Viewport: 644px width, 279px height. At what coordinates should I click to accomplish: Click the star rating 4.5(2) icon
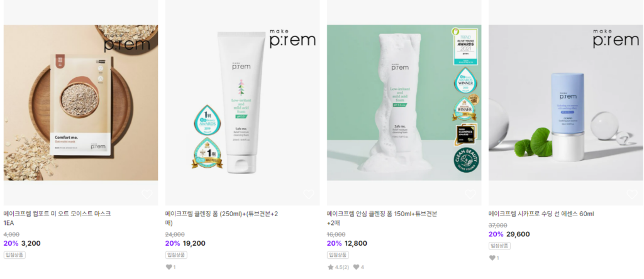coord(331,267)
